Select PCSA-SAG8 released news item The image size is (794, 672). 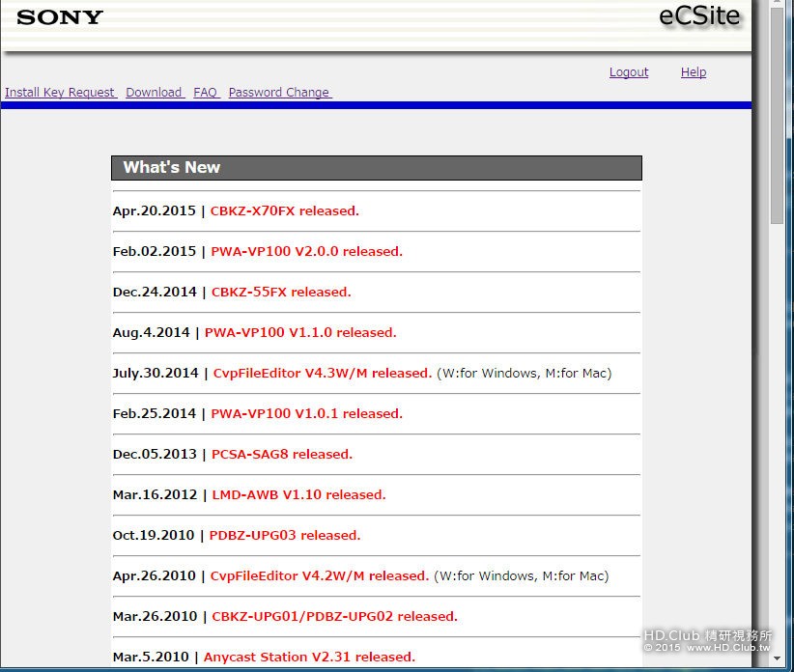(281, 454)
